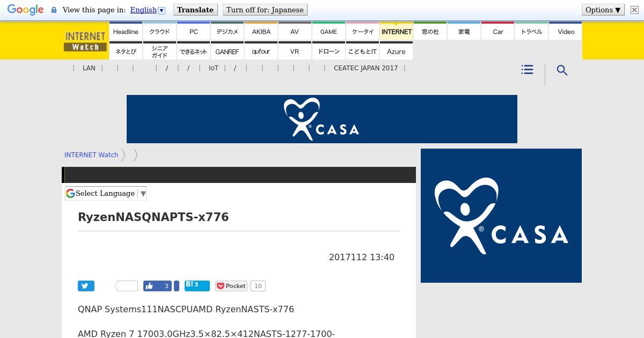The image size is (644, 338).
Task: Open the こどもとIT tab
Action: pyautogui.click(x=363, y=52)
